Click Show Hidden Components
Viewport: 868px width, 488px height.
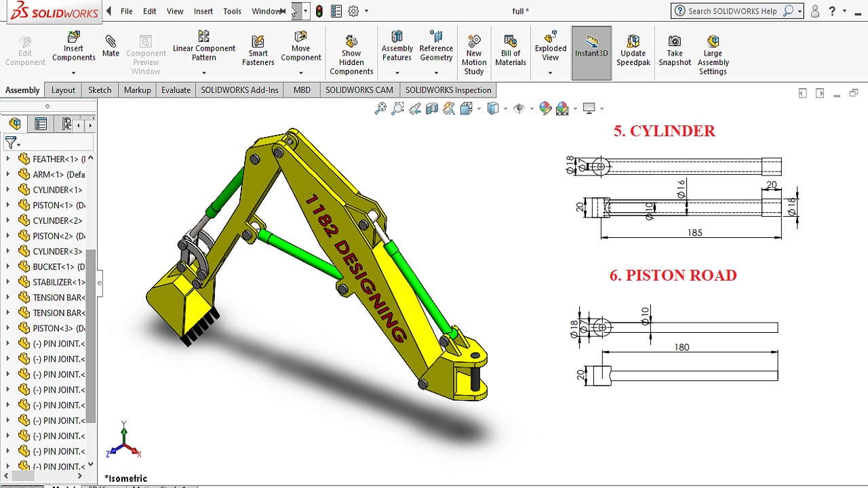351,55
